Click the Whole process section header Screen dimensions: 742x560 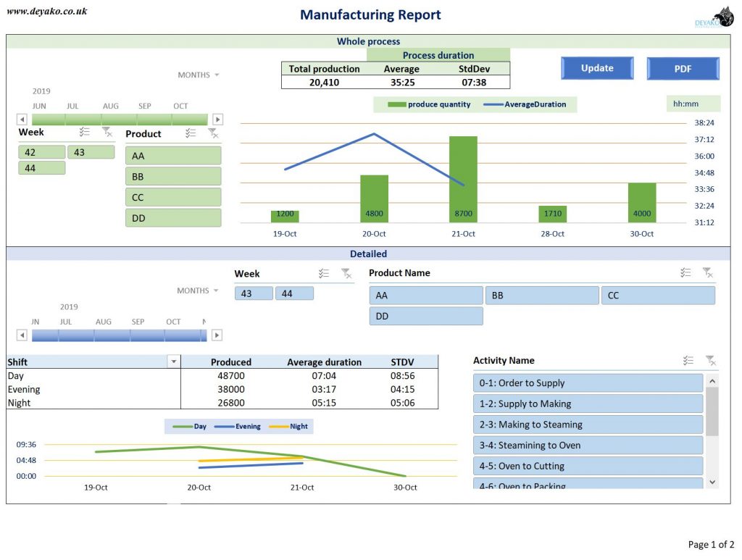coord(368,41)
